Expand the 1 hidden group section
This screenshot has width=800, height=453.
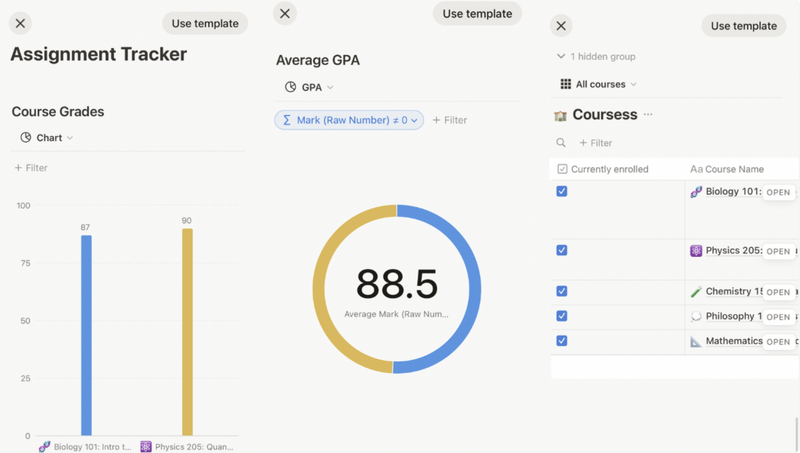point(596,57)
